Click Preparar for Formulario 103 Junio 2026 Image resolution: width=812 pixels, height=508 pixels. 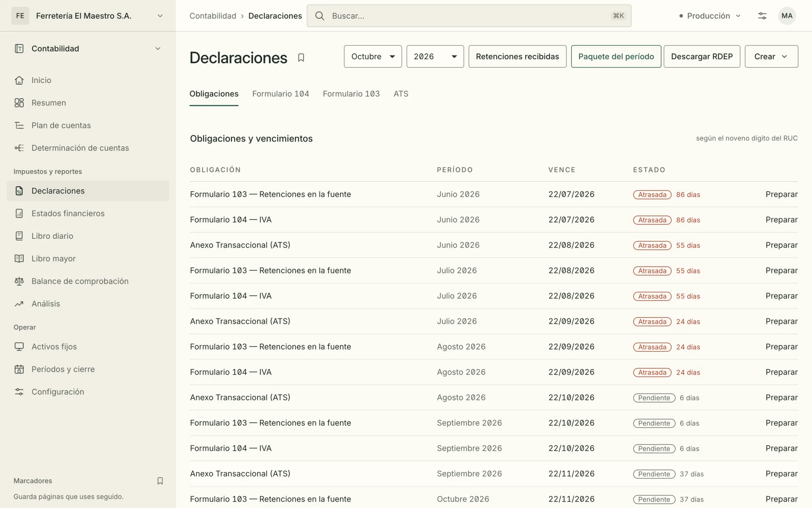point(782,194)
